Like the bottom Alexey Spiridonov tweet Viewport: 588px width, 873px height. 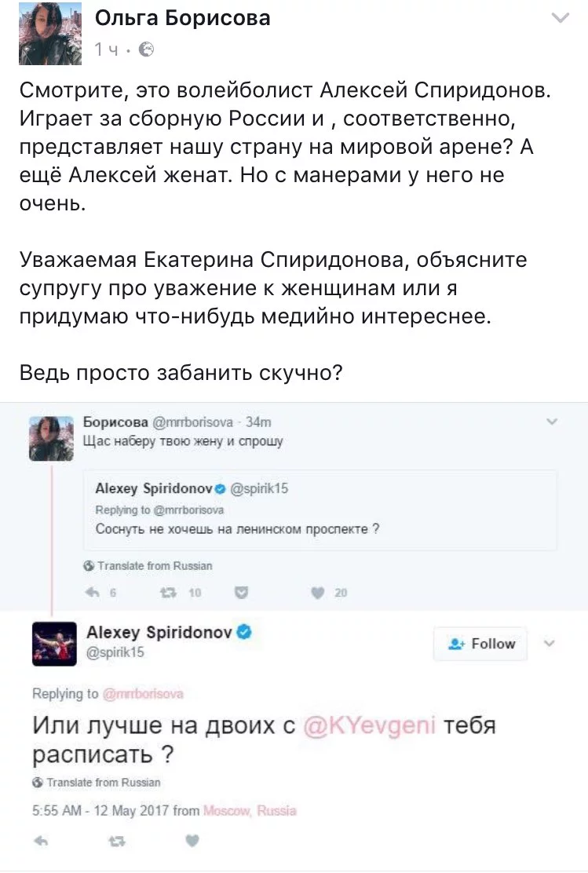192,841
